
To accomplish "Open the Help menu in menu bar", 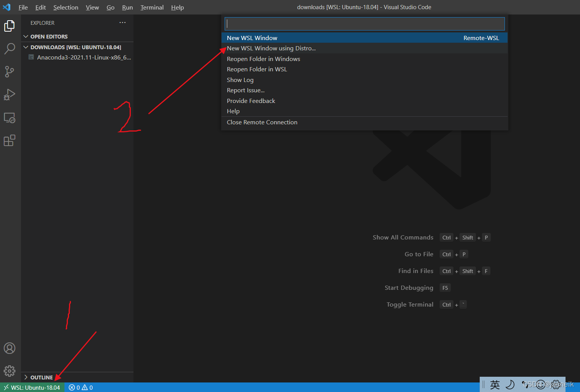I will (177, 7).
